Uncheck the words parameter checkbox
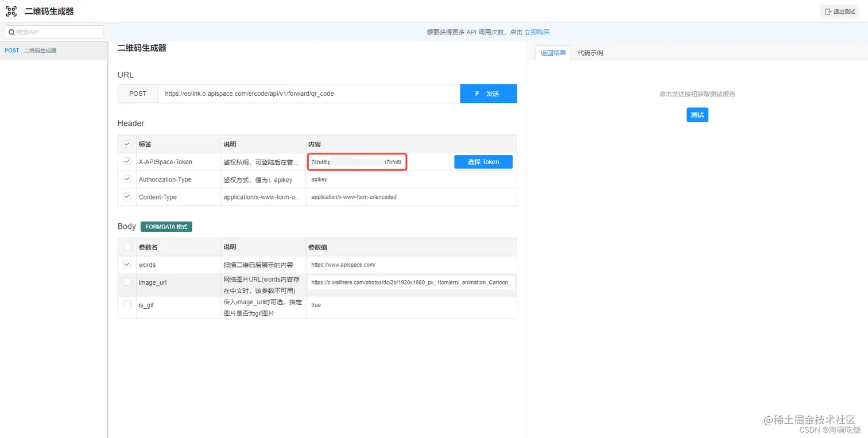Viewport: 868px width, 438px height. 127,265
